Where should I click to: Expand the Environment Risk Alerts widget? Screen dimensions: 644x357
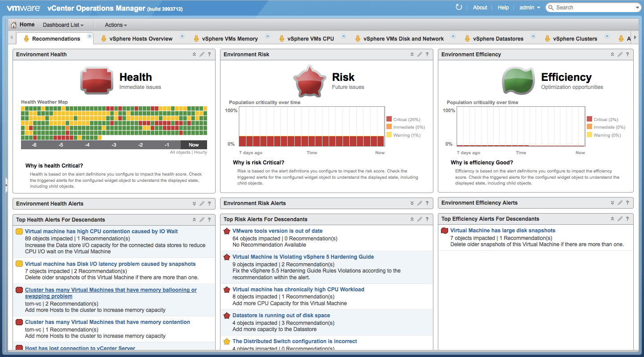(412, 203)
